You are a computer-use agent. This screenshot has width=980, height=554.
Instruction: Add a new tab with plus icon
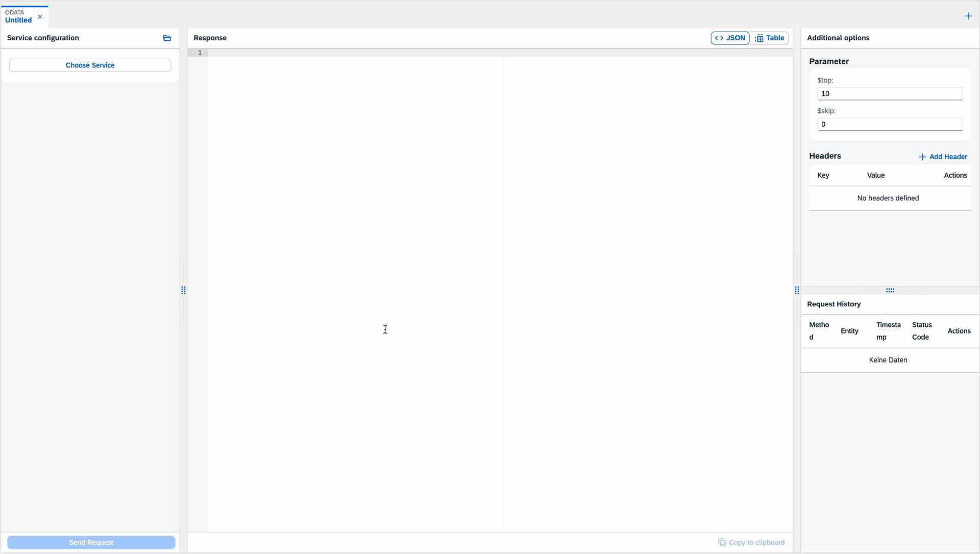click(x=968, y=16)
